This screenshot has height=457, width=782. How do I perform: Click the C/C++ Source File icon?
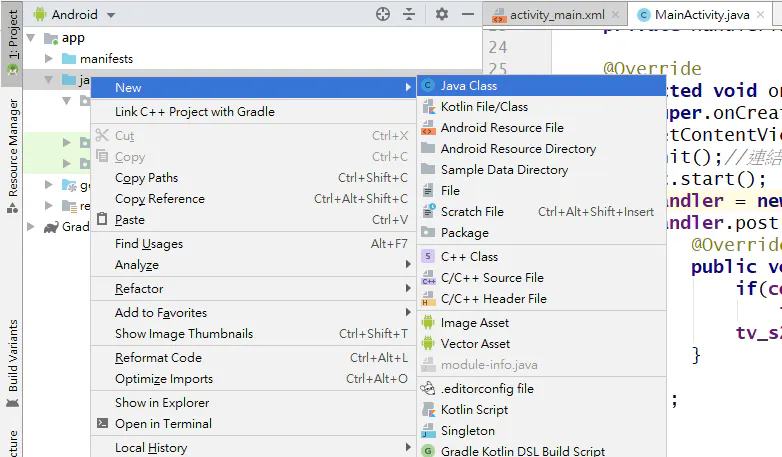[428, 277]
